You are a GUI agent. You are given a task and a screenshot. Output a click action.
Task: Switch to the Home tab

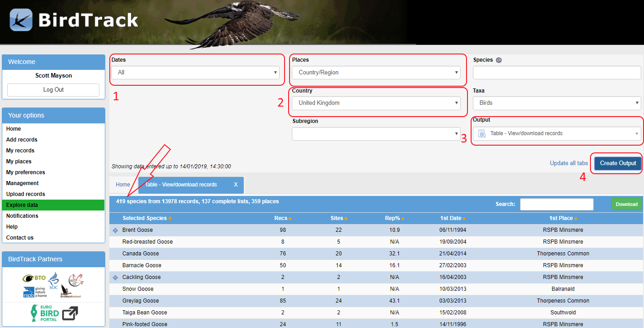tap(123, 185)
